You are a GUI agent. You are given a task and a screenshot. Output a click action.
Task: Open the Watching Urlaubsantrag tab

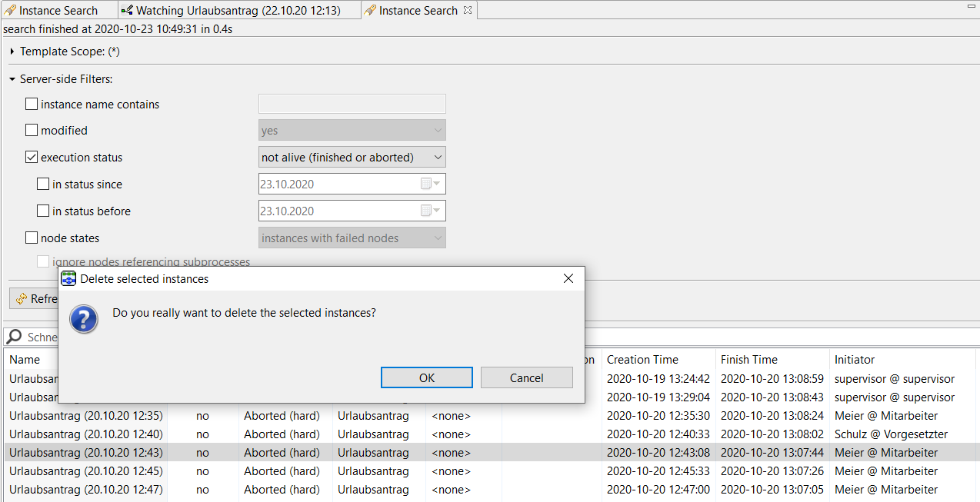tap(238, 11)
